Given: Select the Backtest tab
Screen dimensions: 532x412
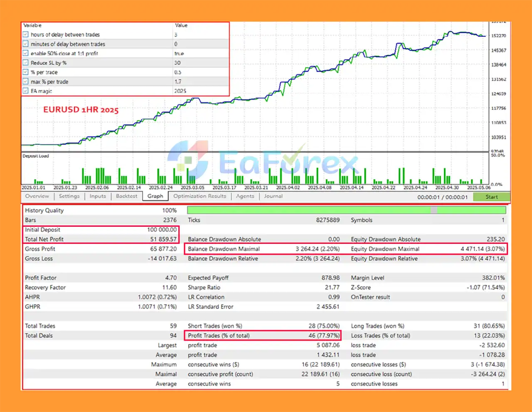Looking at the screenshot, I should 126,196.
